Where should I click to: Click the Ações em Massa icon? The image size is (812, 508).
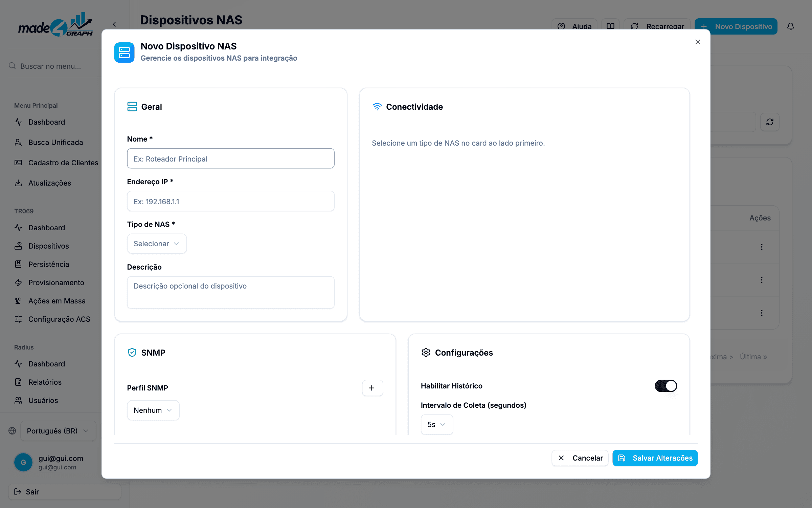(18, 301)
